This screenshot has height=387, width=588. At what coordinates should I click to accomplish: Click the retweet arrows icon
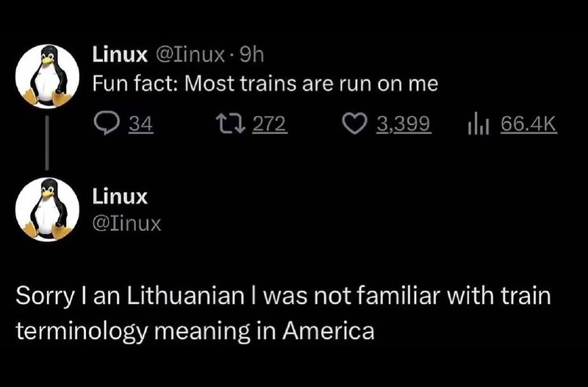(x=231, y=124)
